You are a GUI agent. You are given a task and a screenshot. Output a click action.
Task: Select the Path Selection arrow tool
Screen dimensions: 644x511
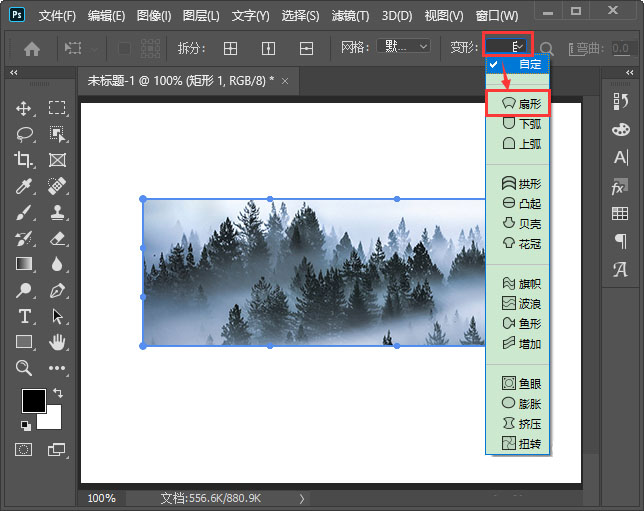pos(58,317)
